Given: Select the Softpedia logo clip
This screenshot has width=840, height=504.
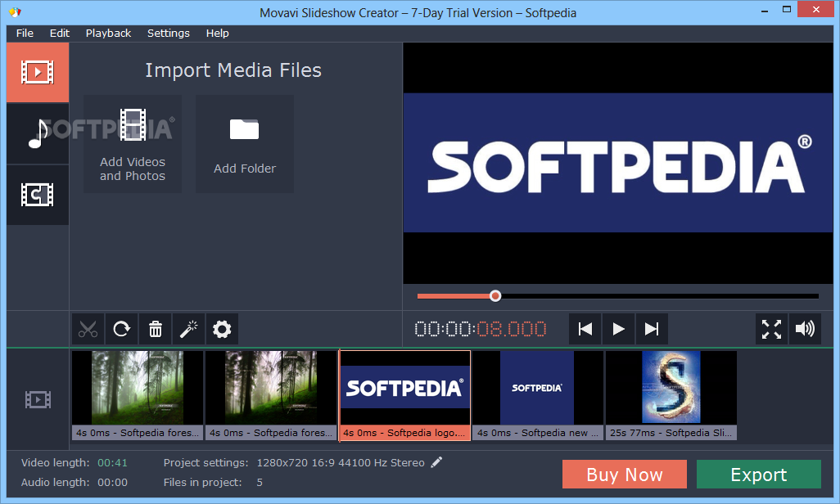Looking at the screenshot, I should tap(405, 395).
